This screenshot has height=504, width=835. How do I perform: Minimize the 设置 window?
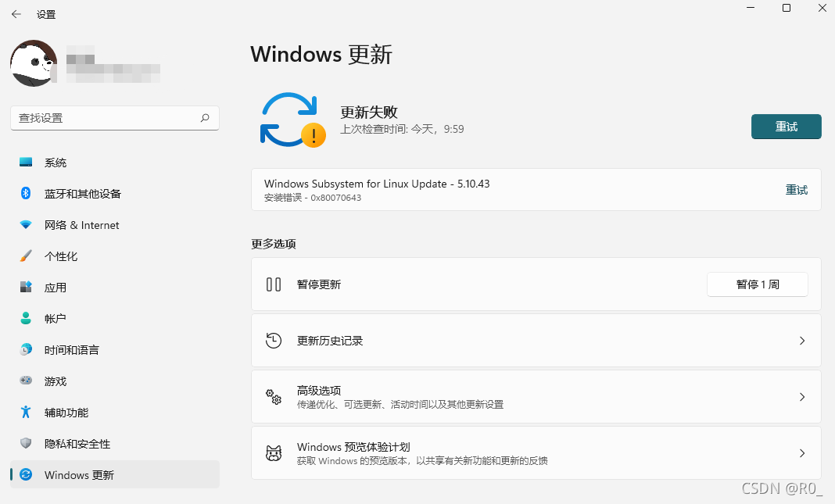point(751,8)
